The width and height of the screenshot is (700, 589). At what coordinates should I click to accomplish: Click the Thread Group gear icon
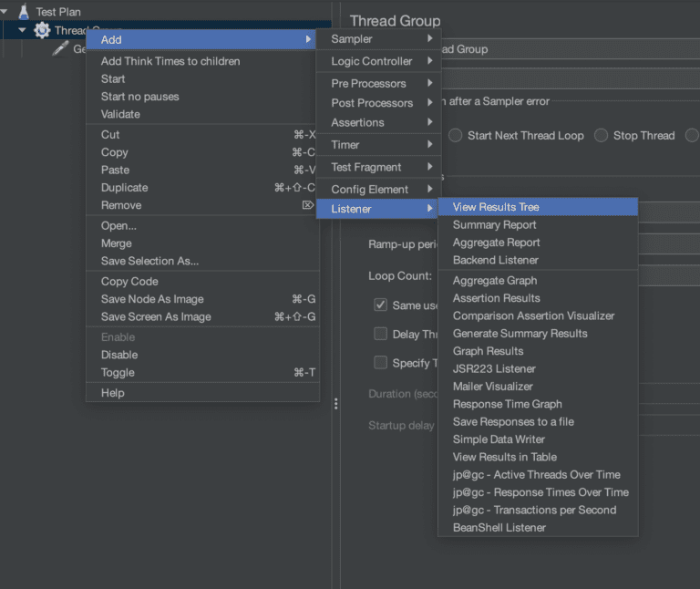coord(42,30)
